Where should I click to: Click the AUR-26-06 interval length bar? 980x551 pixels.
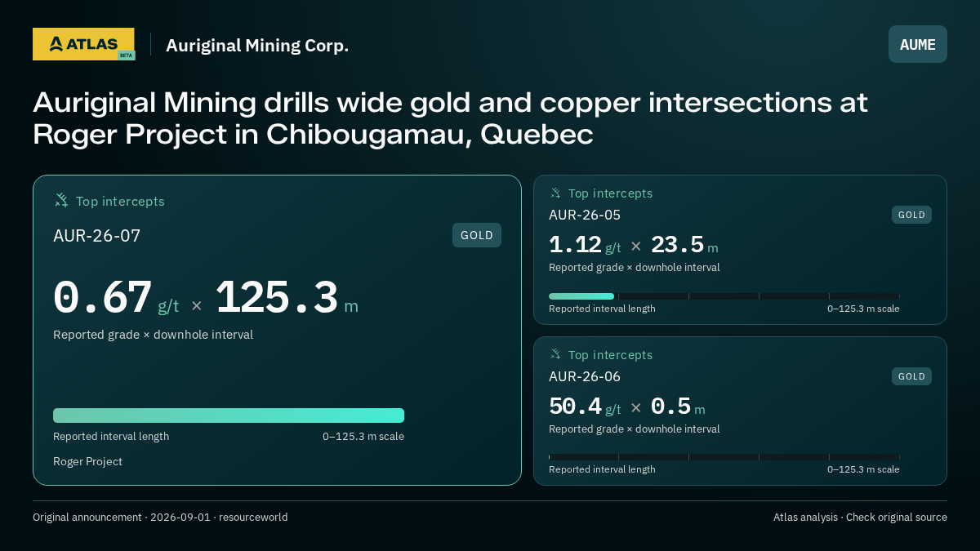(x=724, y=457)
